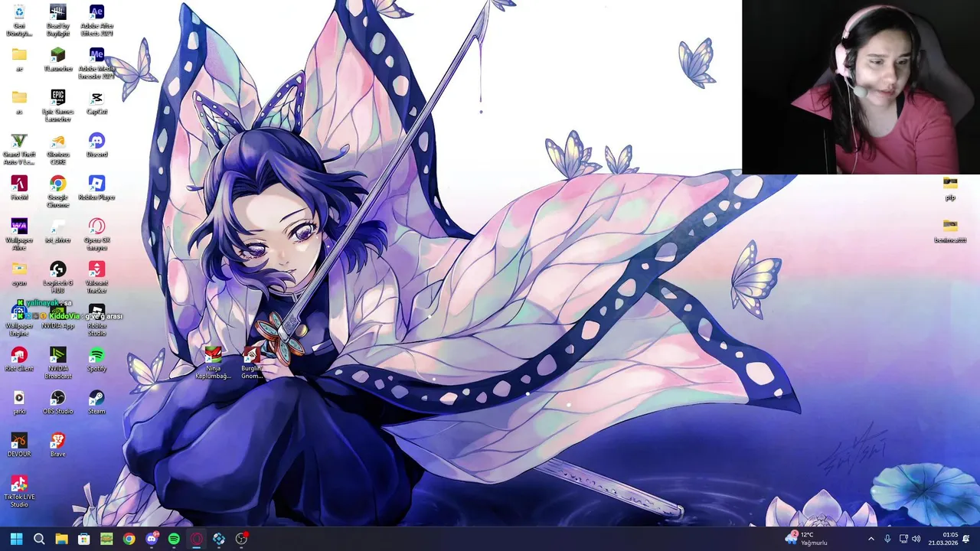Select the OBS Studio desktop icon
Image resolution: width=980 pixels, height=551 pixels.
click(x=57, y=403)
